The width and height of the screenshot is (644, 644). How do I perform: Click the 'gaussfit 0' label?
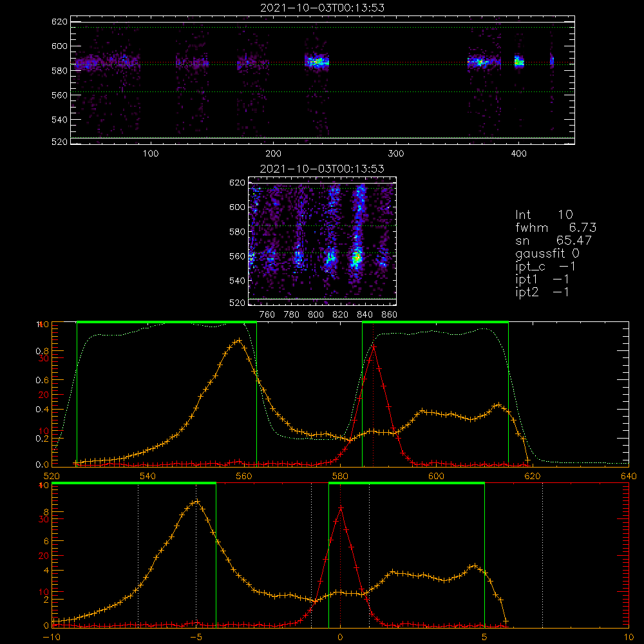tap(547, 253)
